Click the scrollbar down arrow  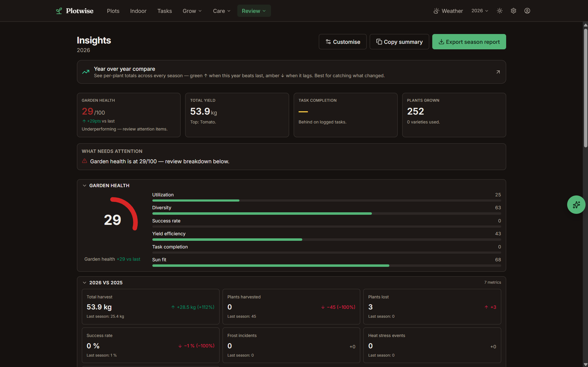click(x=586, y=364)
